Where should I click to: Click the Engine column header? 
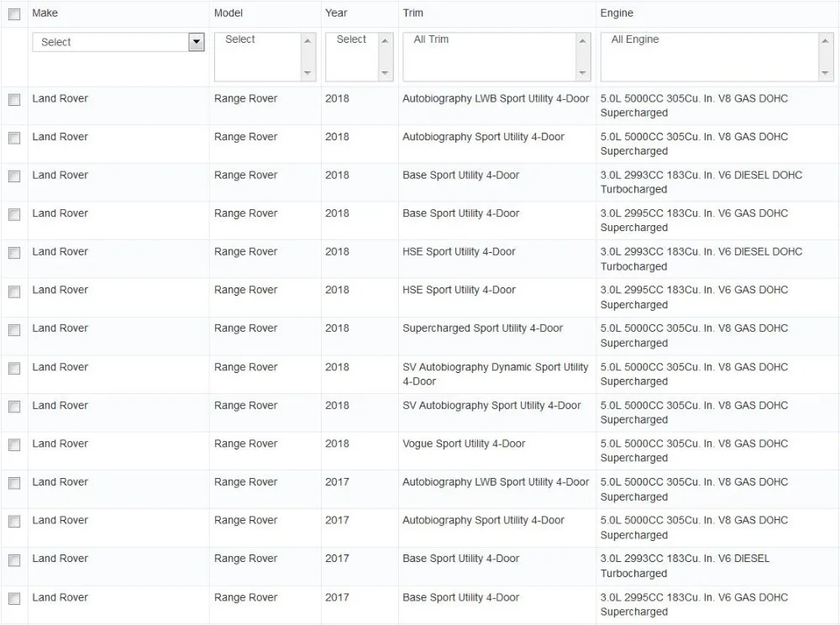(x=617, y=13)
